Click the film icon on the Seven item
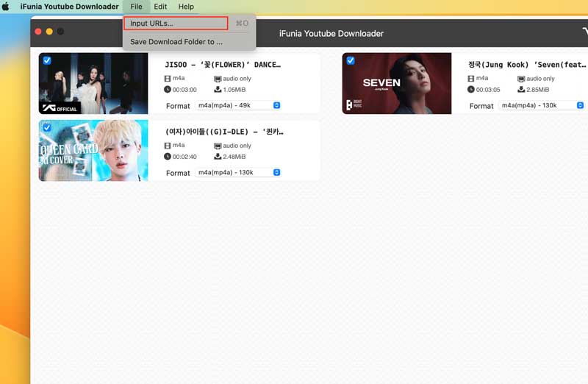Image resolution: width=588 pixels, height=384 pixels. (x=471, y=78)
